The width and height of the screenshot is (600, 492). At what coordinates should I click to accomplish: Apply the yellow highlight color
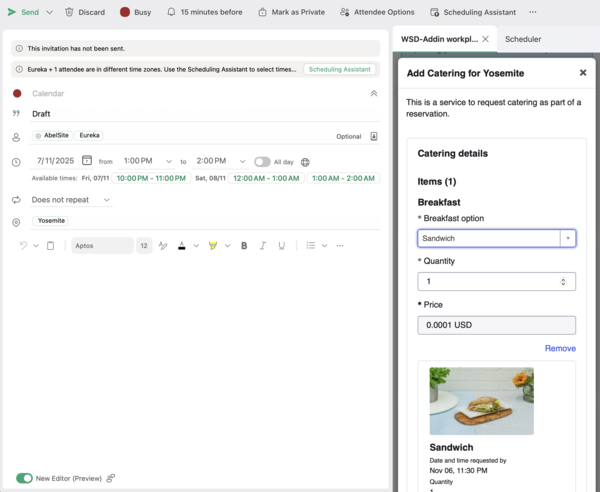(x=213, y=246)
